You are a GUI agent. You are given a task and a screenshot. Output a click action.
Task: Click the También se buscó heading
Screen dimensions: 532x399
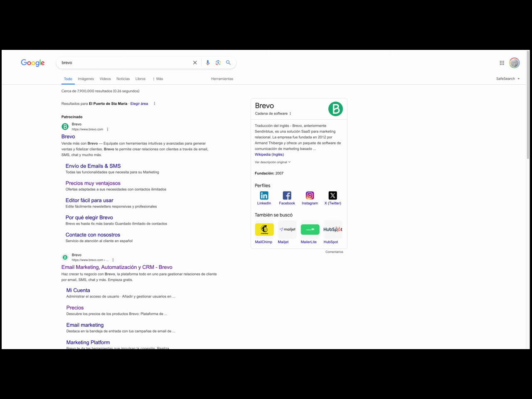pos(273,215)
